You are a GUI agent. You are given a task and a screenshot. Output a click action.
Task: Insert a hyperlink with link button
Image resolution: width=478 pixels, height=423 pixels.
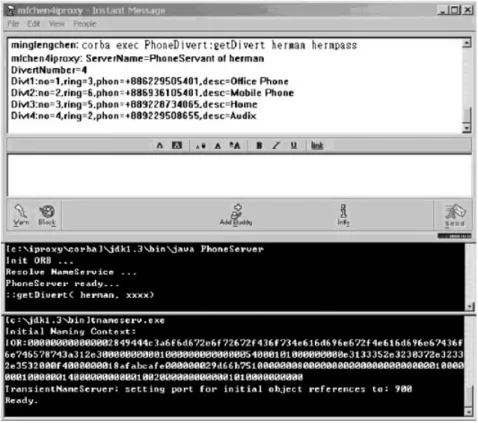(317, 146)
